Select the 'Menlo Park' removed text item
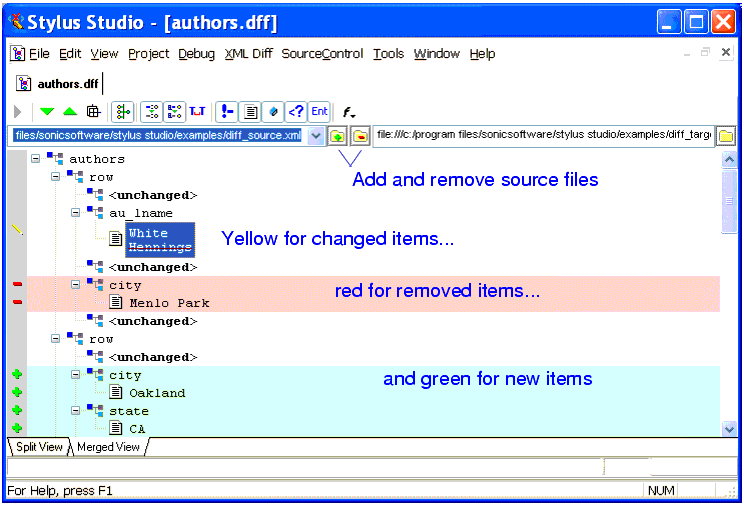The height and width of the screenshot is (505, 744). (x=169, y=303)
